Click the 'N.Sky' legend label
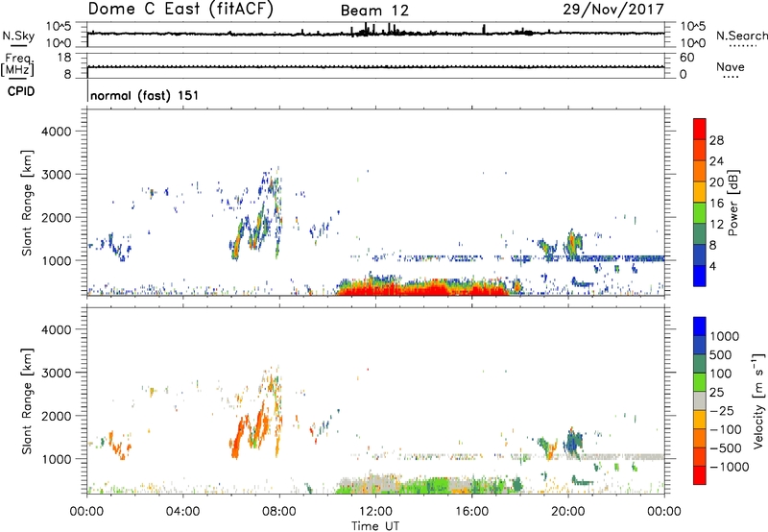768x532 pixels. point(18,36)
